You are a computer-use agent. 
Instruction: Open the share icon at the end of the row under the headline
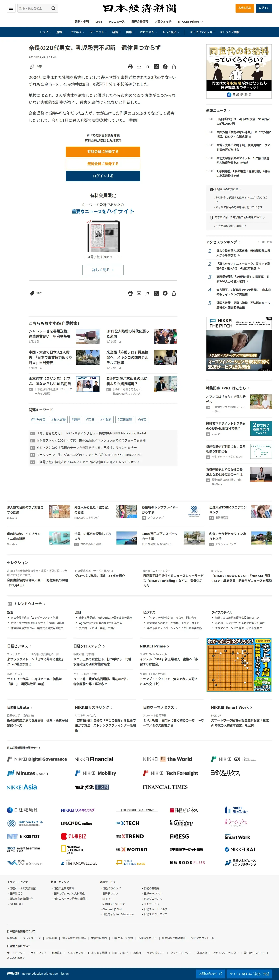tap(174, 67)
